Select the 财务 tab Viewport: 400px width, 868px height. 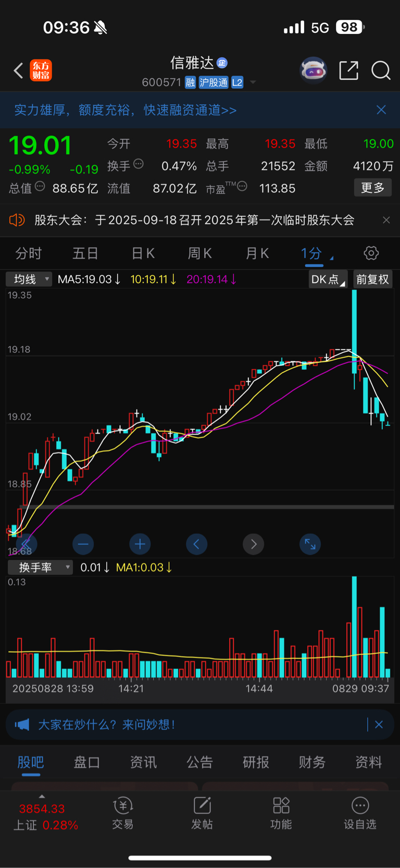point(312,762)
